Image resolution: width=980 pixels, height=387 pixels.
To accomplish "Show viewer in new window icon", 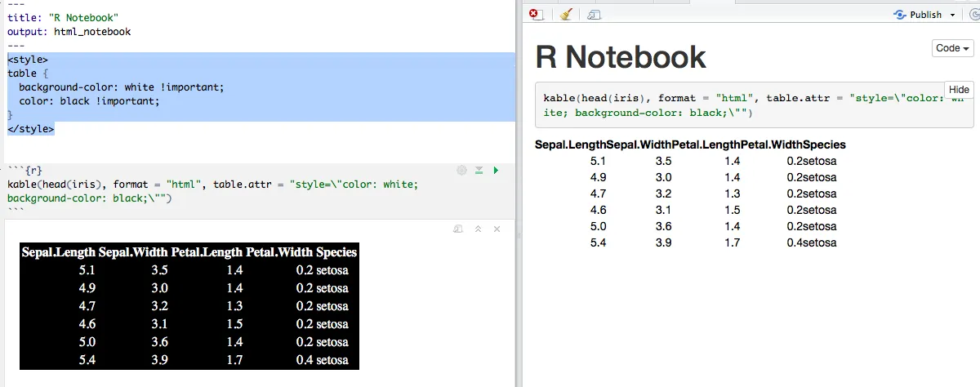I will tap(595, 14).
